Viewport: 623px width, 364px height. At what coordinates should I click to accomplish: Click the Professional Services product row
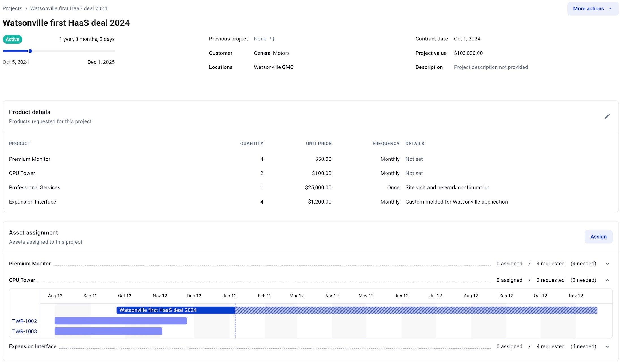[x=311, y=187]
